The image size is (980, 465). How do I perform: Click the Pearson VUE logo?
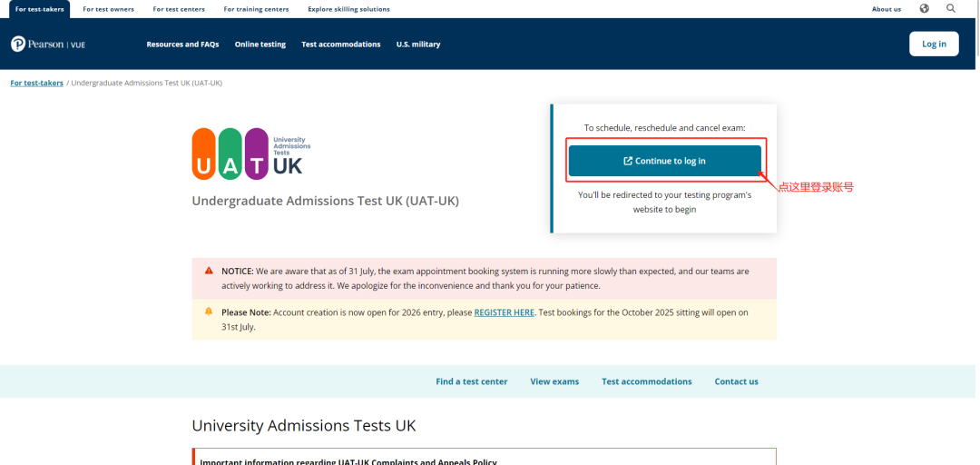pyautogui.click(x=47, y=44)
